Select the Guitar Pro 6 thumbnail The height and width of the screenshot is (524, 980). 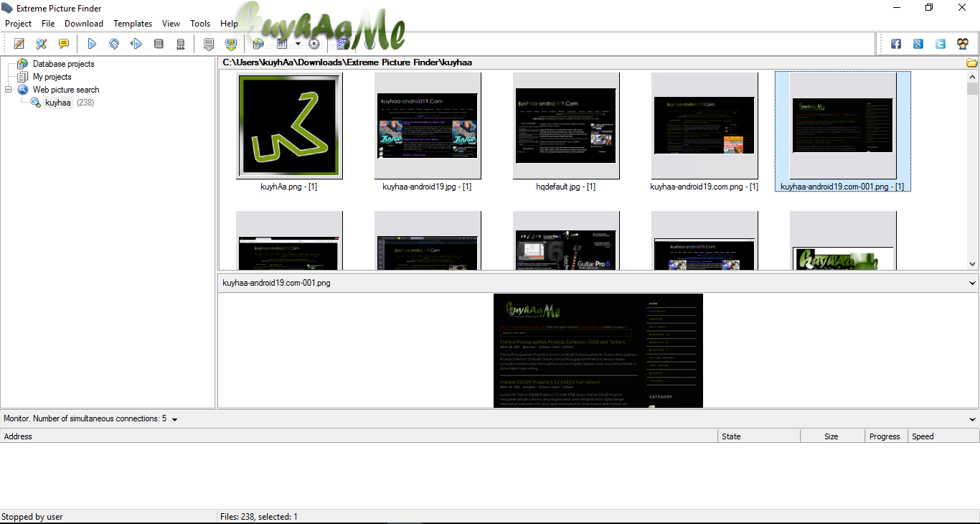click(566, 240)
